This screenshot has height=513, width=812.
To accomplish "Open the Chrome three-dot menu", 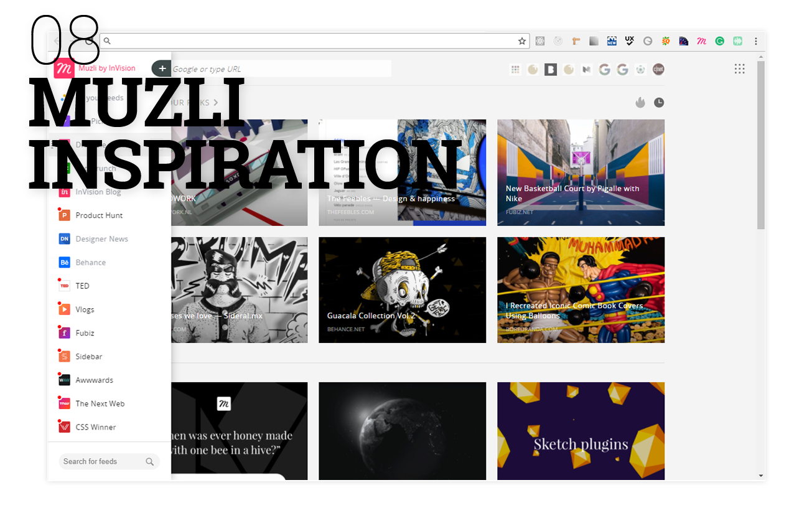I will (756, 41).
